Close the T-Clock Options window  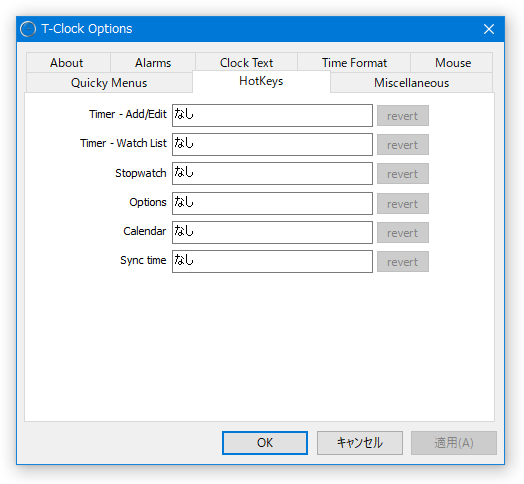click(489, 29)
